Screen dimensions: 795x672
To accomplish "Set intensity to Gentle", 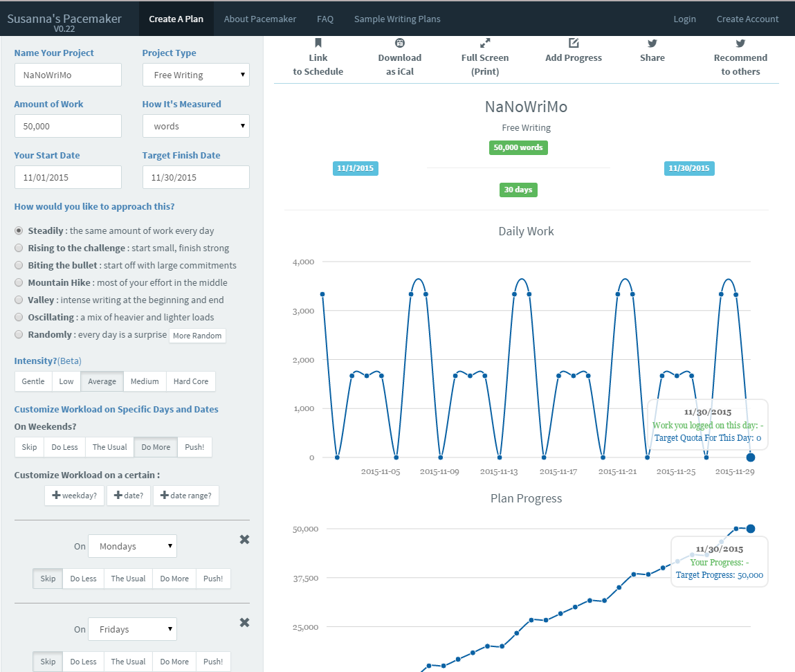I will coord(33,381).
